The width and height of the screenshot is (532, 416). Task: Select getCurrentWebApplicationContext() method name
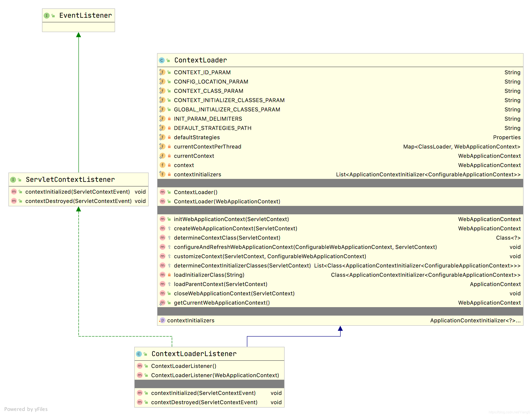click(x=222, y=303)
